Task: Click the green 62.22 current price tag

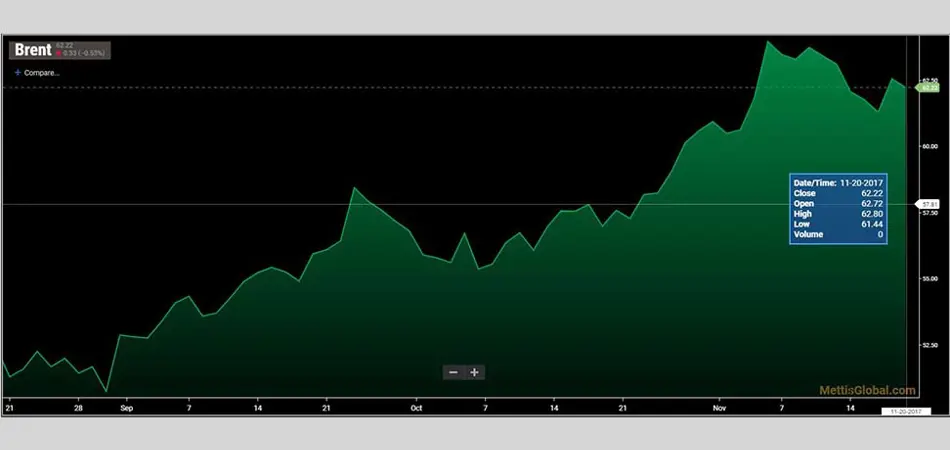Action: (x=929, y=88)
